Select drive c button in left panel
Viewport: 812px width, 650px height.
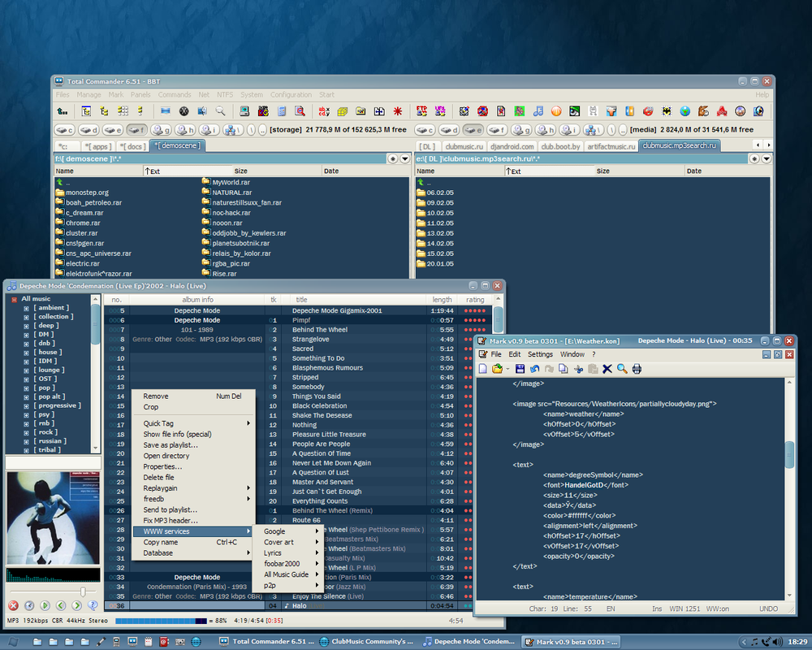(x=64, y=129)
